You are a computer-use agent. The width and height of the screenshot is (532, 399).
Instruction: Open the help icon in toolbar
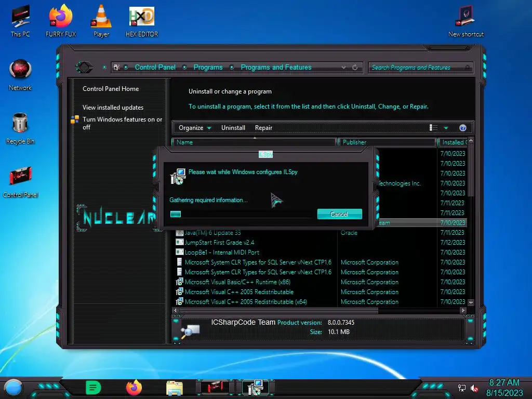pyautogui.click(x=463, y=128)
